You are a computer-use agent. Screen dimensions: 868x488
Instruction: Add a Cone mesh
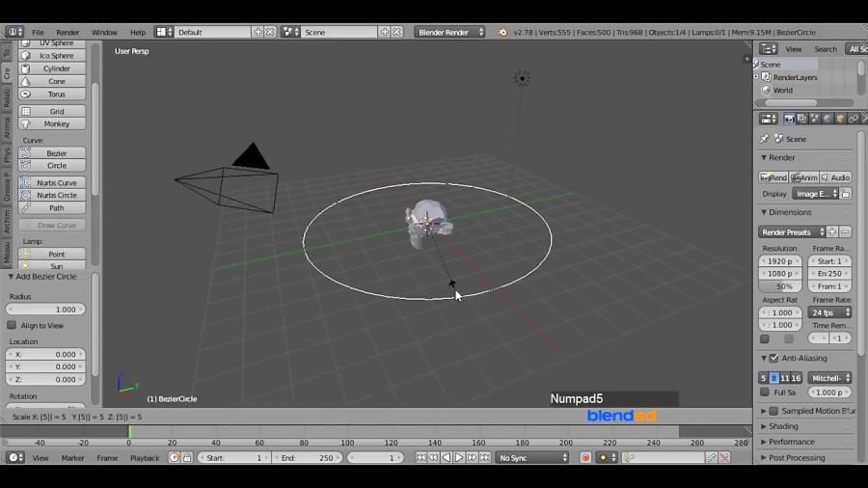(52, 81)
